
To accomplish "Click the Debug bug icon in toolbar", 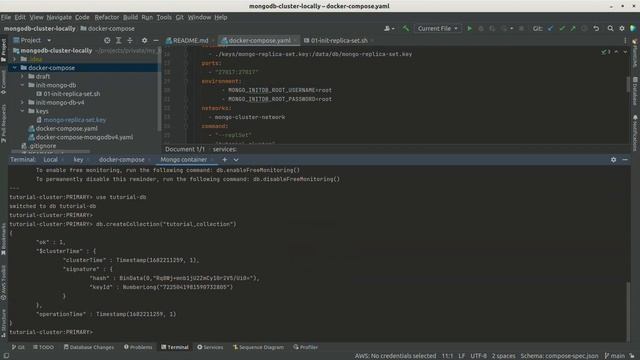I will pos(481,29).
